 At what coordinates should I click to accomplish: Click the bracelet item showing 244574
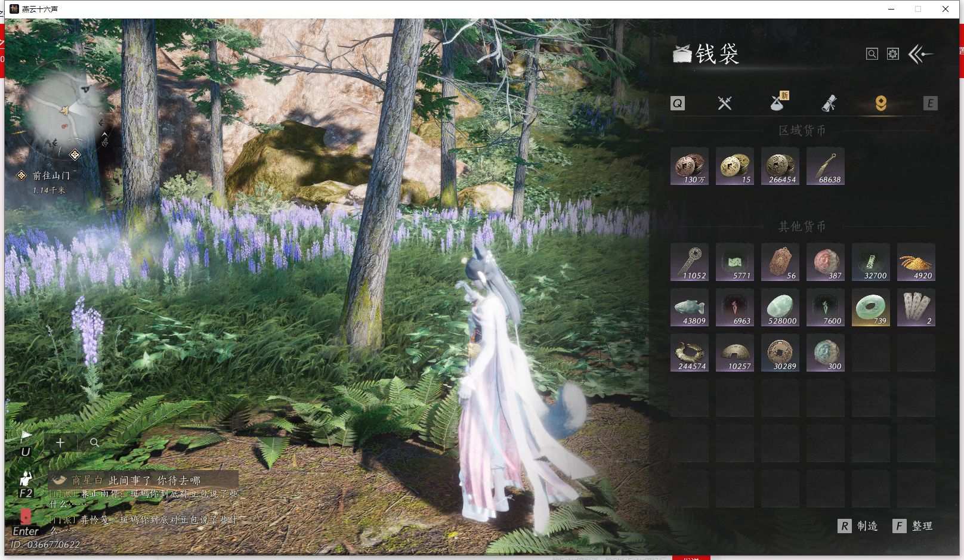tap(690, 353)
